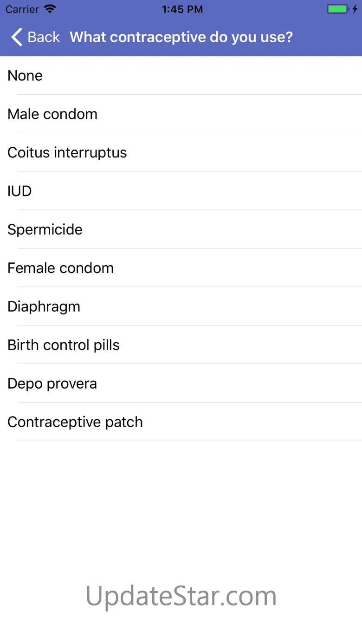Click the UpdateStar.com watermark text

point(181,596)
